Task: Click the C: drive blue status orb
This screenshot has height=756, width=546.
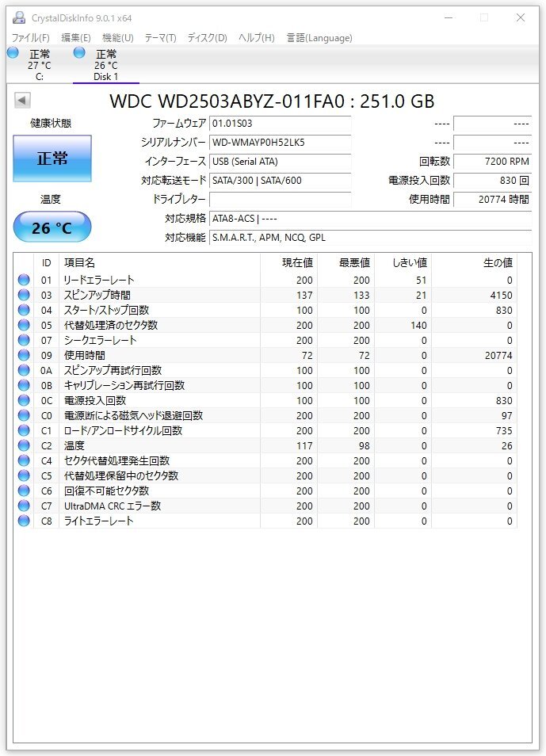Action: [x=13, y=52]
